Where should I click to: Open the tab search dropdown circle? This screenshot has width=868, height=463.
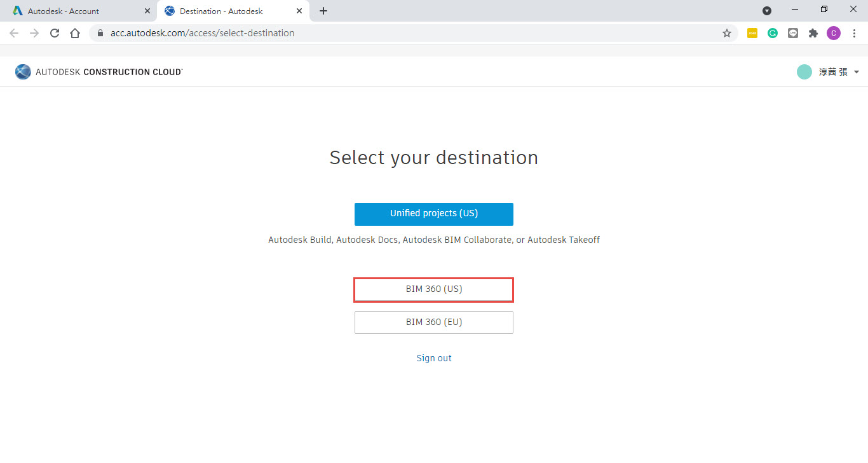click(767, 11)
